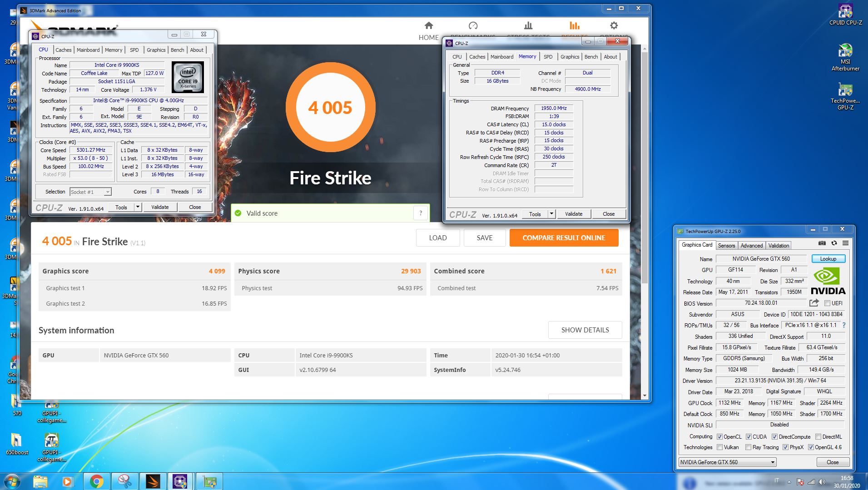
Task: Enable the Vulkan checkbox
Action: [x=719, y=447]
